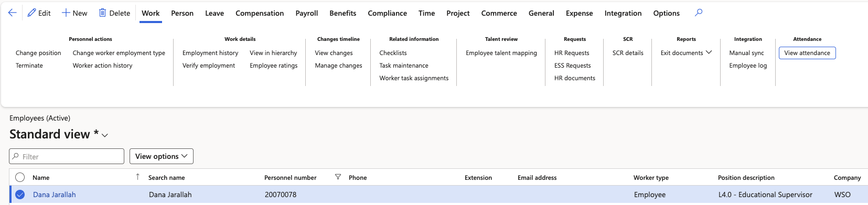The image size is (868, 205).
Task: Open Employment history
Action: [x=210, y=53]
